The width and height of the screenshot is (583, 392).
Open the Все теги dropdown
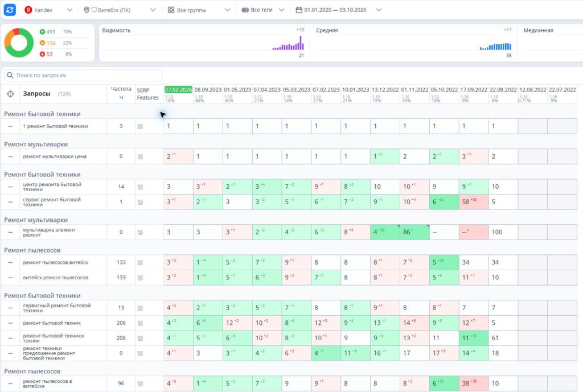click(x=263, y=10)
